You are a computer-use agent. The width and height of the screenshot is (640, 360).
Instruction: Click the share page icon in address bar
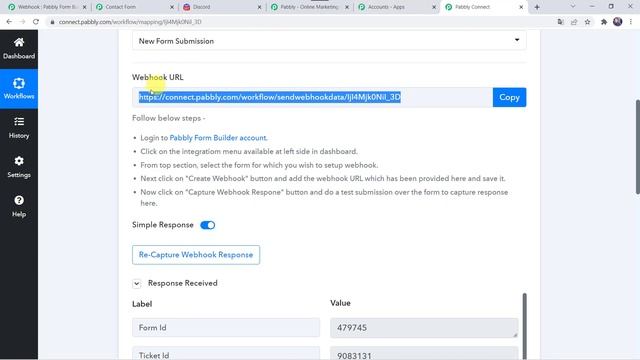pos(574,22)
